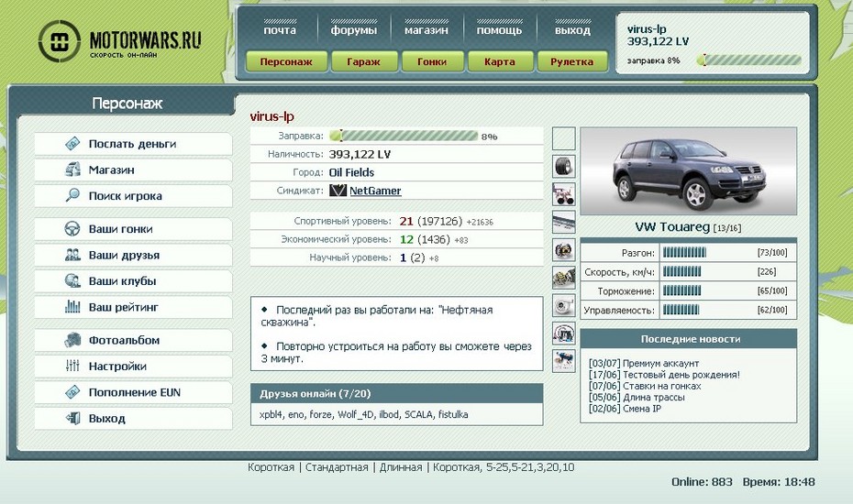Select the last part icon below nitrous
This screenshot has height=504, width=853.
[x=563, y=361]
